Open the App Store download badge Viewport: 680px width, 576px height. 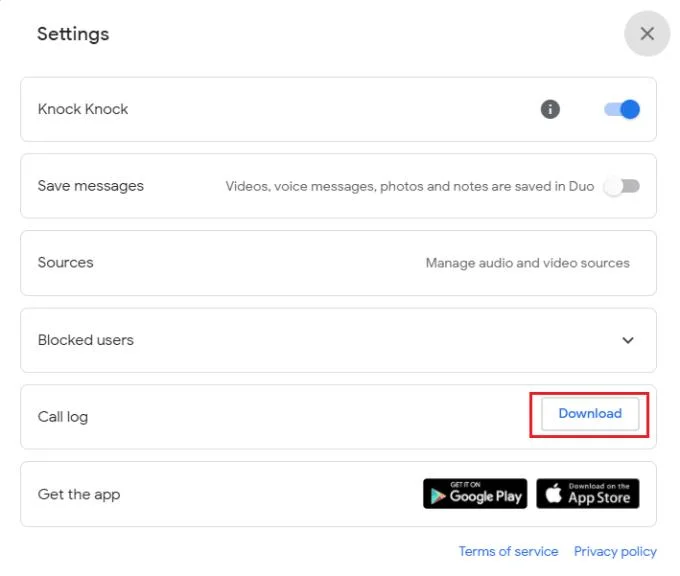tap(588, 494)
